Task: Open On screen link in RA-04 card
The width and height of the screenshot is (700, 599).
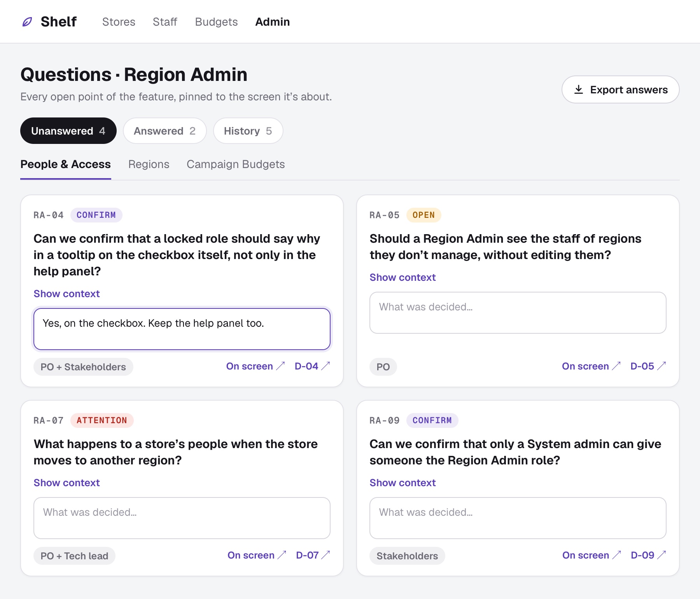Action: [x=255, y=366]
